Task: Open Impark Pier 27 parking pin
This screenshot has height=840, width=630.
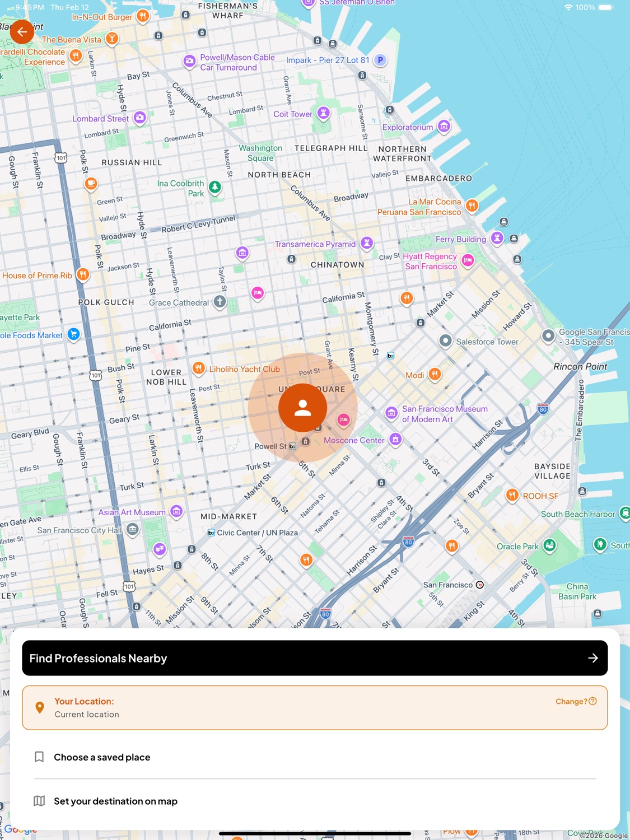Action: coord(380,60)
